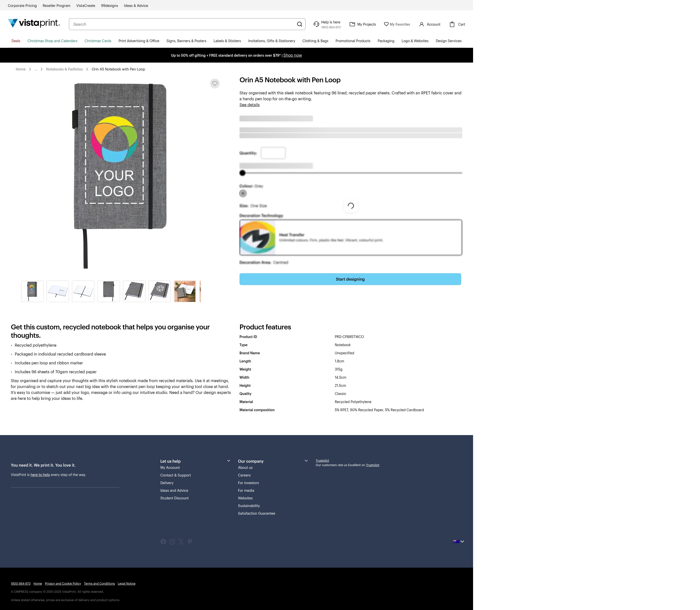Open the Facebook footer icon
The image size is (700, 610).
(163, 542)
